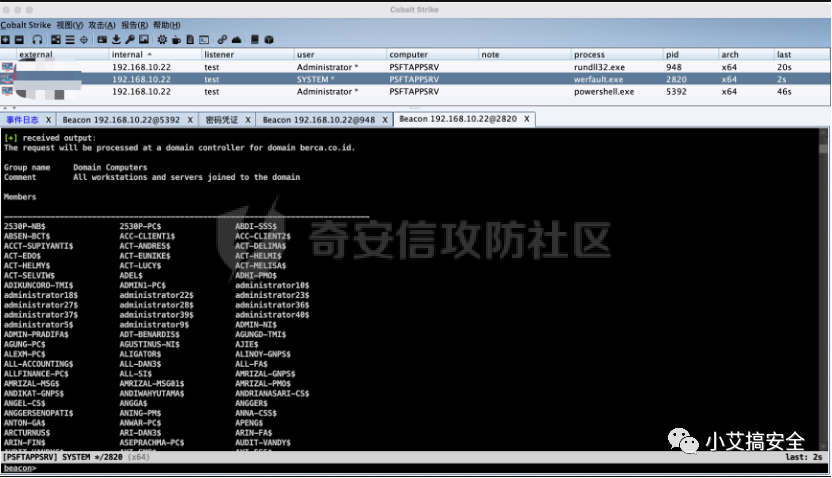Open executable generator gear icon
The height and width of the screenshot is (478, 832).
coord(162,40)
